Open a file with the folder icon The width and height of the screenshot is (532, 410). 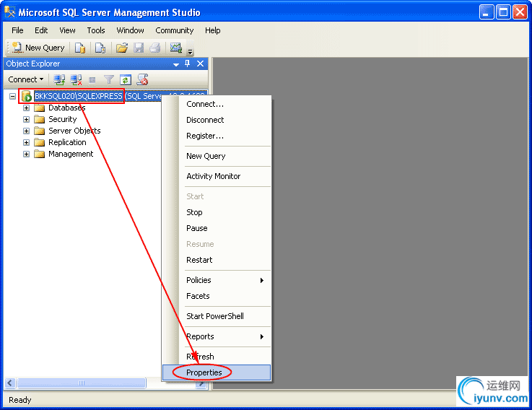click(x=122, y=48)
